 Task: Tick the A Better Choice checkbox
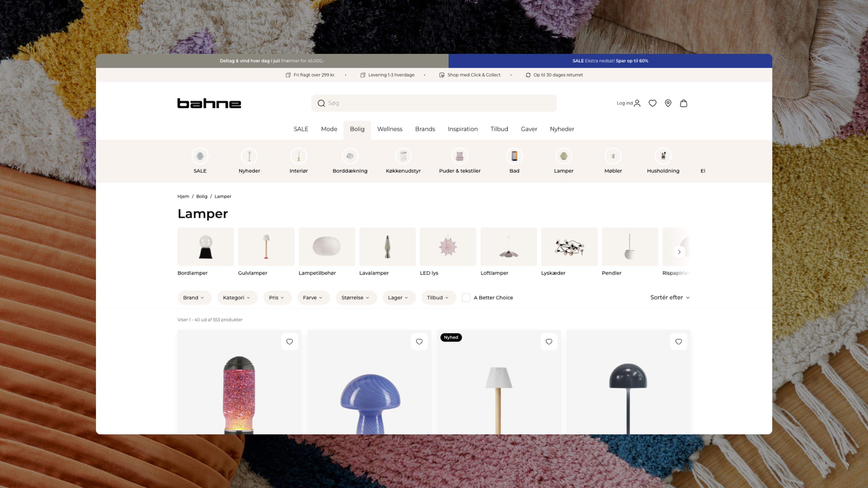point(466,297)
